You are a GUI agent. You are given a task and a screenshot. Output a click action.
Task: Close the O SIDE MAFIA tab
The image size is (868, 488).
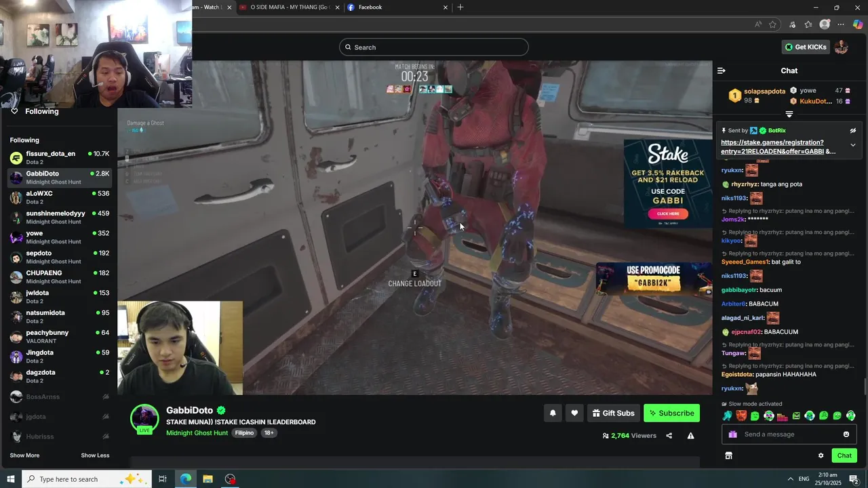tap(338, 7)
